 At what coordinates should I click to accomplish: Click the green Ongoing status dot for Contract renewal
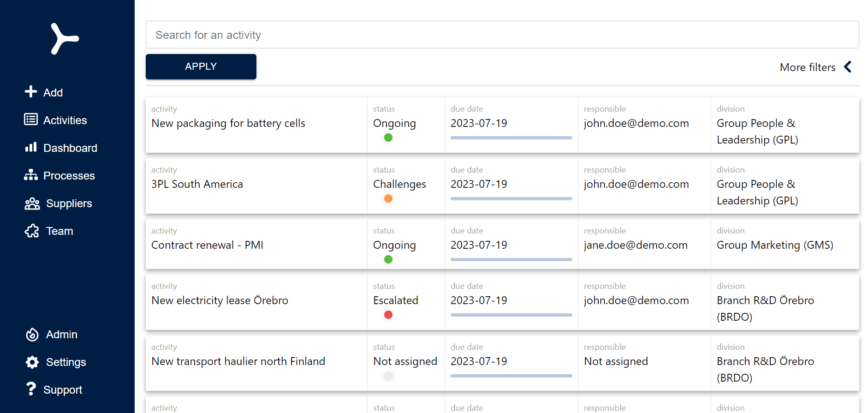click(388, 259)
